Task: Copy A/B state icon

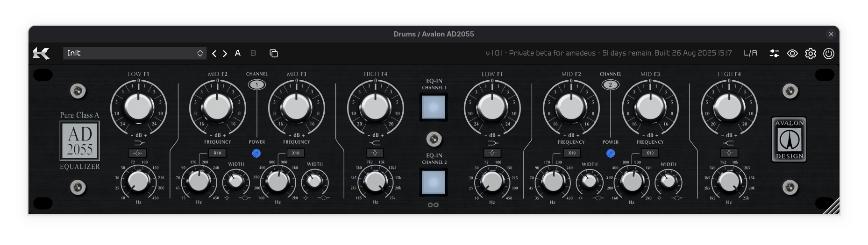Action: (274, 54)
